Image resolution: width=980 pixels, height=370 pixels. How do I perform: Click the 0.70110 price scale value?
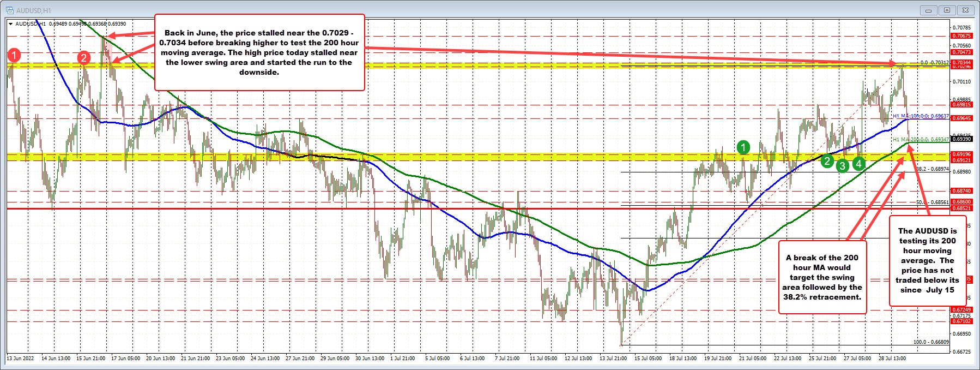961,82
